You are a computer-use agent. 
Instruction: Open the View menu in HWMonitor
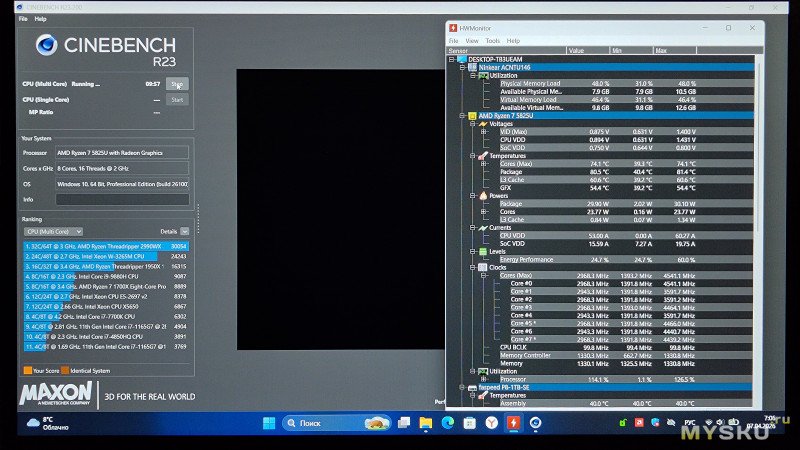(472, 41)
